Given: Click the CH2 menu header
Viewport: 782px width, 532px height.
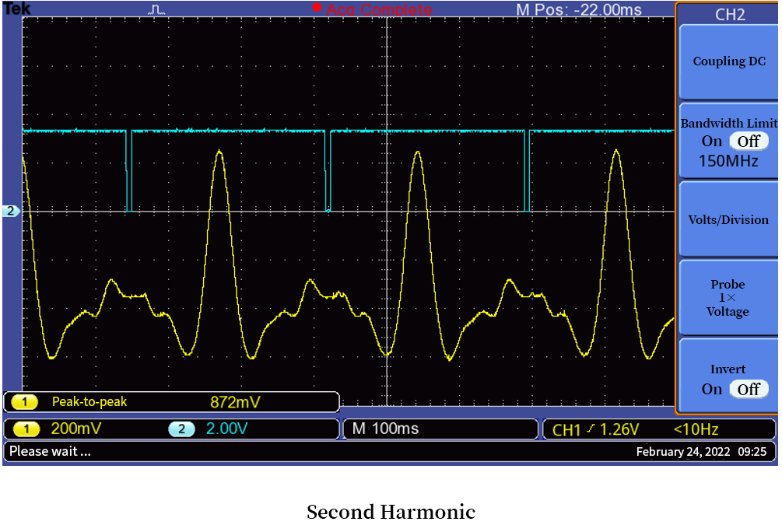Looking at the screenshot, I should 729,14.
